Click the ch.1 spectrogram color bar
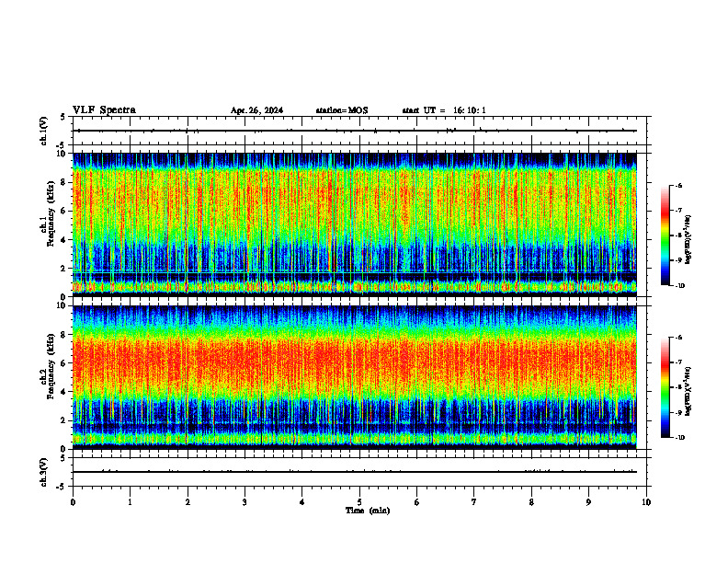The width and height of the screenshot is (728, 563). 665,236
